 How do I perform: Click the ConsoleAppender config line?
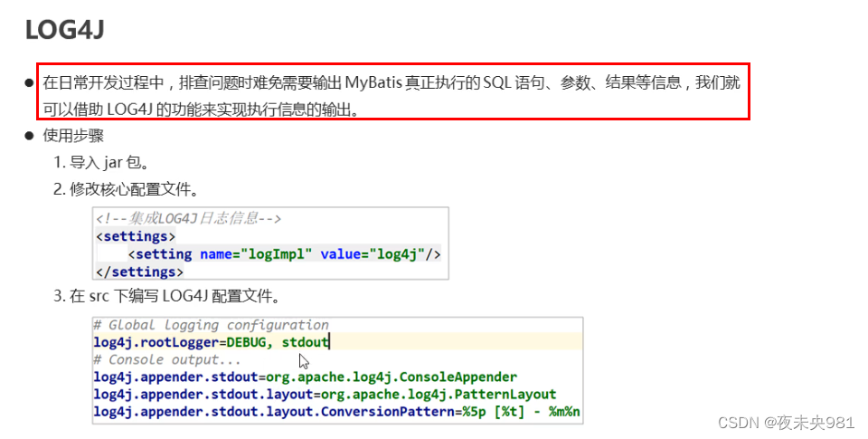coord(305,377)
